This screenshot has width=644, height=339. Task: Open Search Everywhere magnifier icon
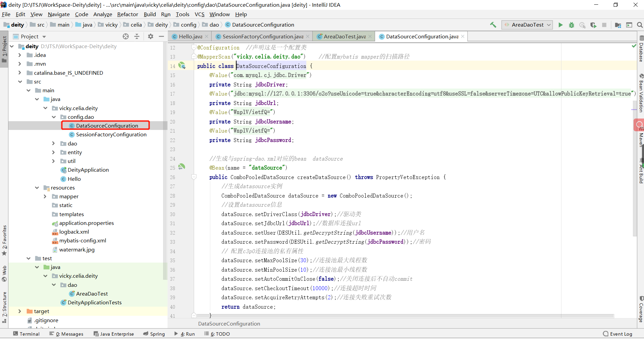click(640, 25)
